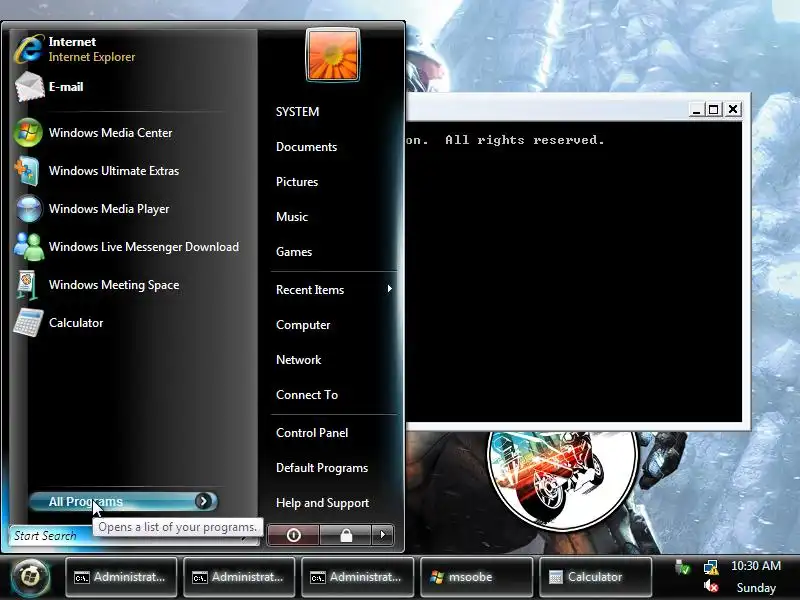Expand shutdown options arrow

pyautogui.click(x=383, y=535)
